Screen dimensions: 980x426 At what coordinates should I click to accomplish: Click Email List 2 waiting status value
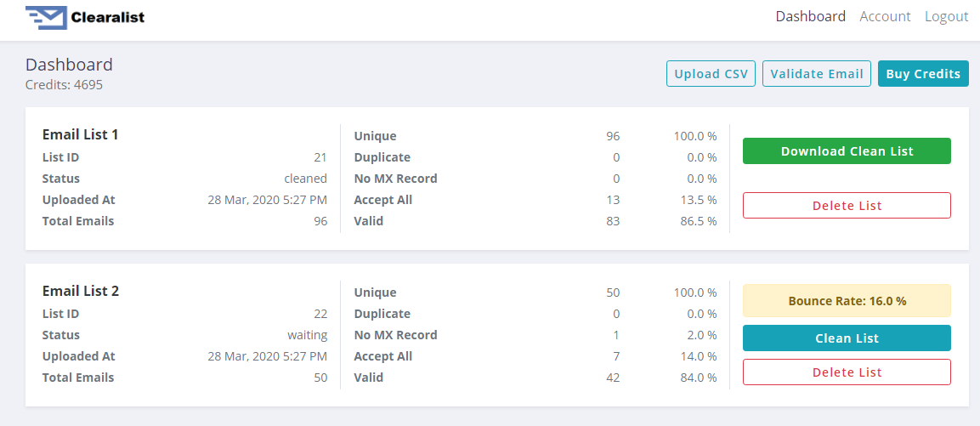tap(307, 335)
